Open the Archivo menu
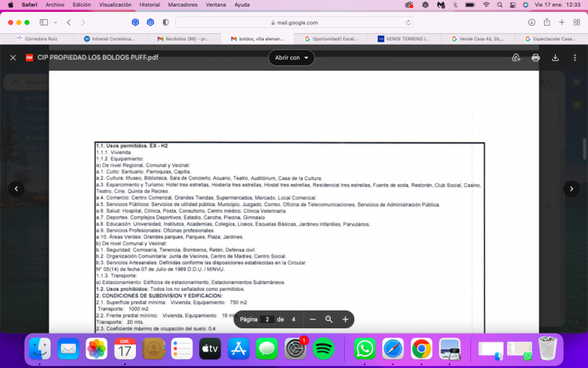This screenshot has width=588, height=368. click(x=54, y=5)
